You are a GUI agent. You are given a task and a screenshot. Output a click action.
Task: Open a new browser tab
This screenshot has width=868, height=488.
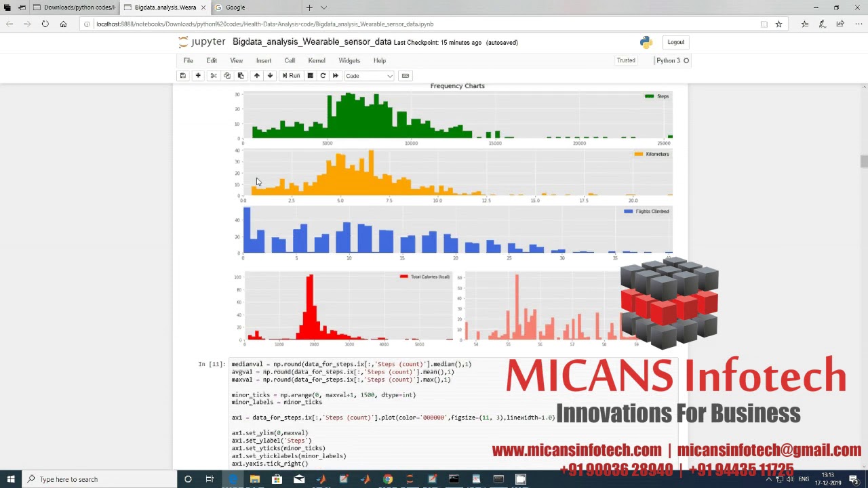309,7
